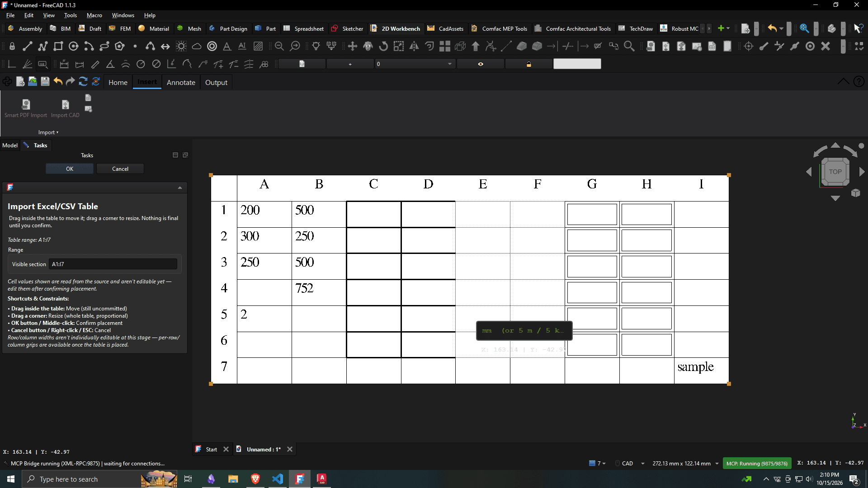Switch to the Annotate ribbon tab

[x=181, y=82]
